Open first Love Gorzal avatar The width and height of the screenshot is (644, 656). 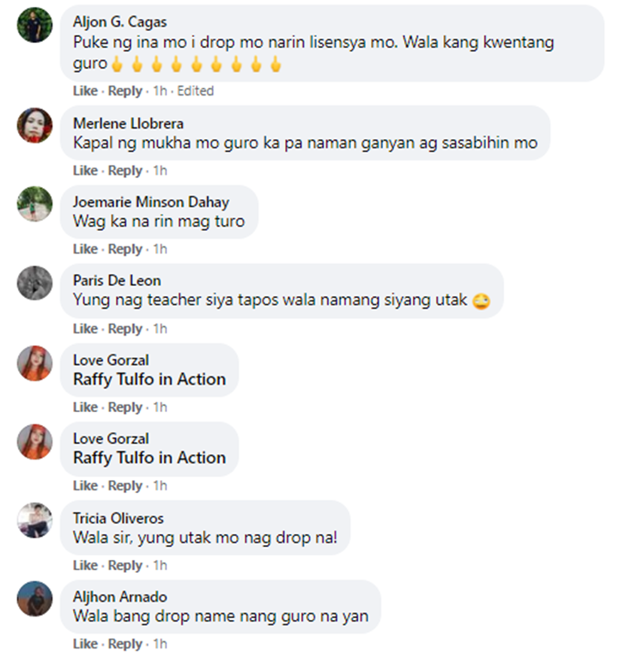[34, 362]
